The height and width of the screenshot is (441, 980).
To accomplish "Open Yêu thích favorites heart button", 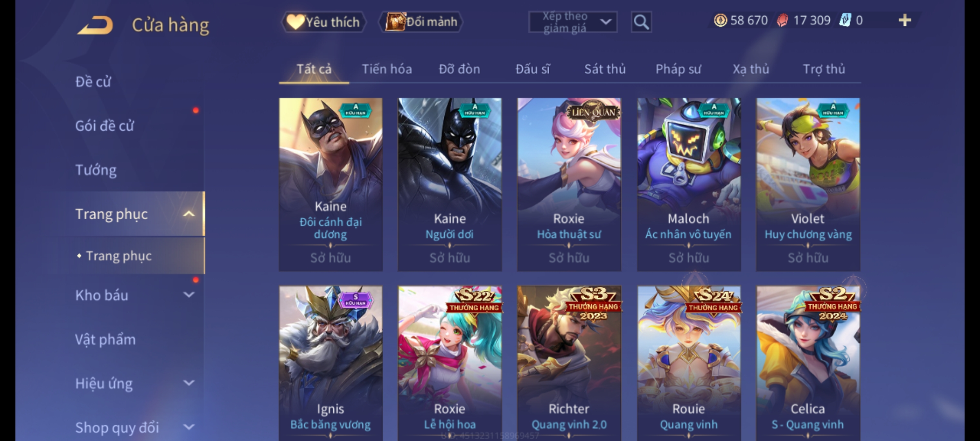I will click(323, 22).
